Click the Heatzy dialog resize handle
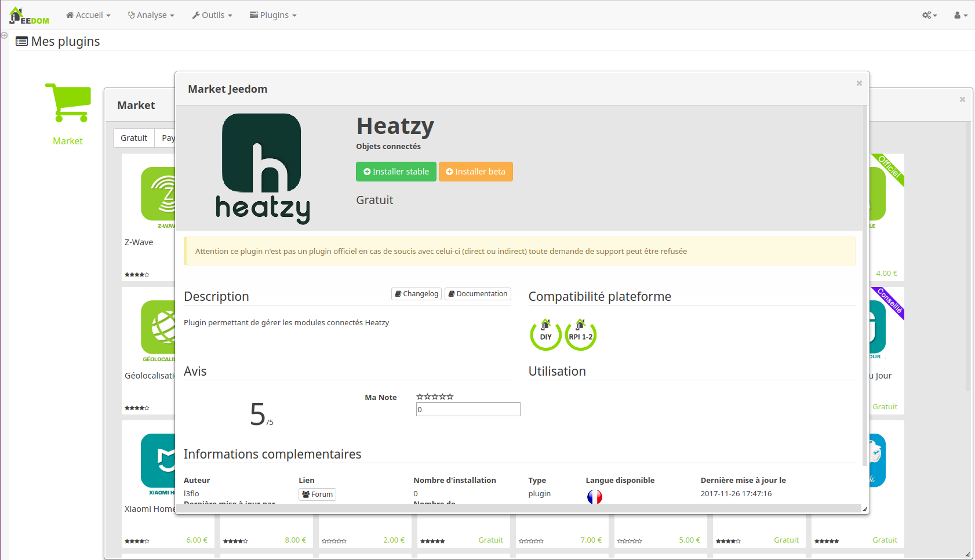Image resolution: width=975 pixels, height=560 pixels. coord(864,509)
